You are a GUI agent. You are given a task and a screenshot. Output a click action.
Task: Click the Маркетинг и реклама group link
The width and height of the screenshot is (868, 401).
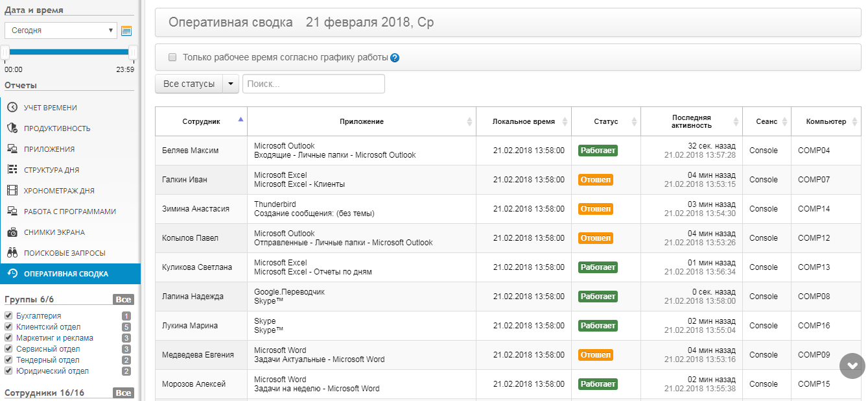(x=54, y=338)
